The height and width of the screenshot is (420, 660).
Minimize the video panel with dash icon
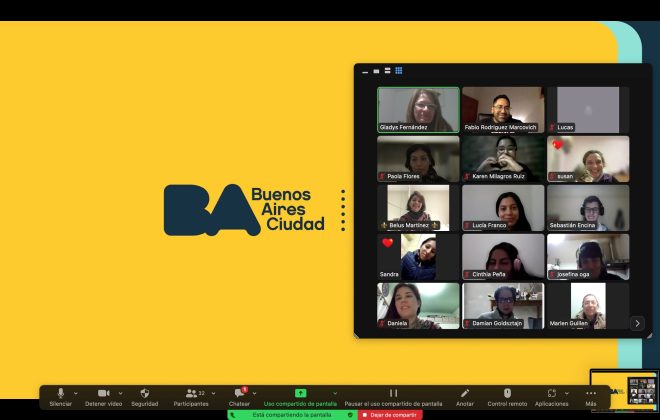pos(365,72)
